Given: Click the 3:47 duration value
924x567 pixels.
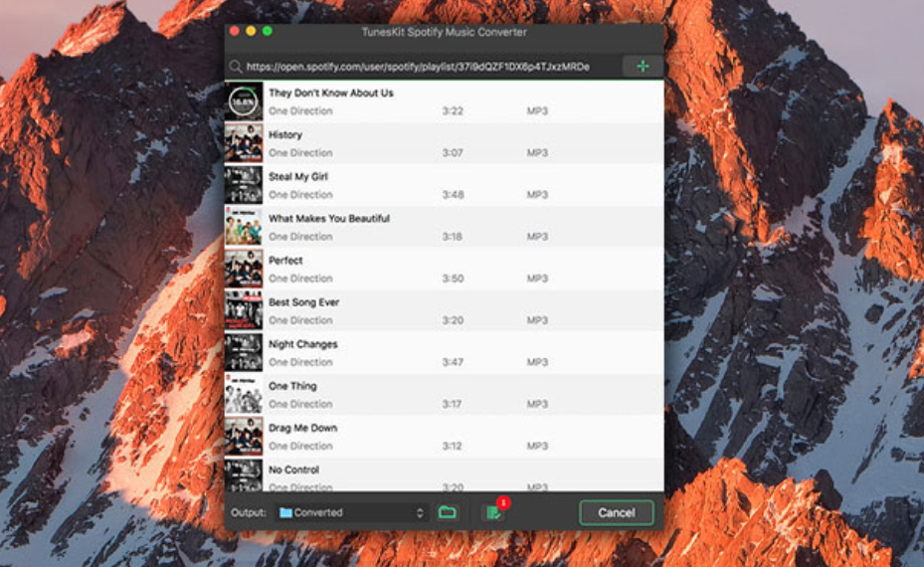Looking at the screenshot, I should coord(453,362).
